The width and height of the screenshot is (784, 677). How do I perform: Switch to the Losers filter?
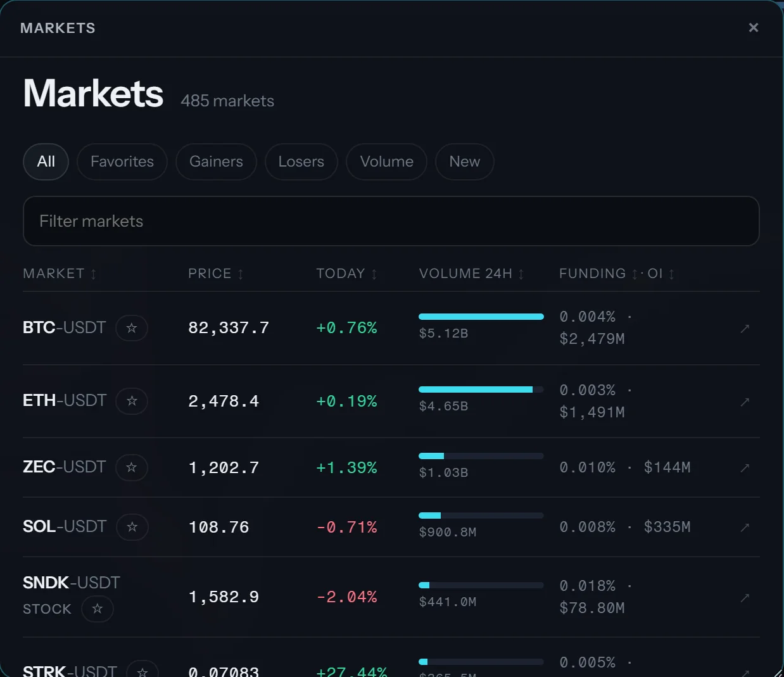(x=301, y=162)
